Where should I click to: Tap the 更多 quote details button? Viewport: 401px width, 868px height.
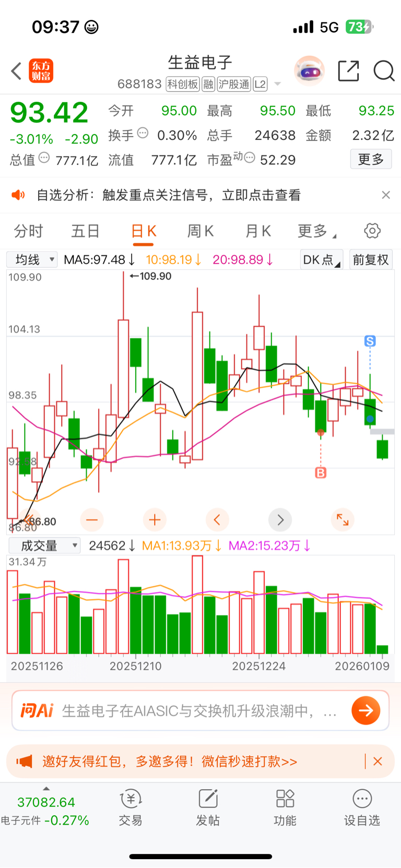(371, 159)
